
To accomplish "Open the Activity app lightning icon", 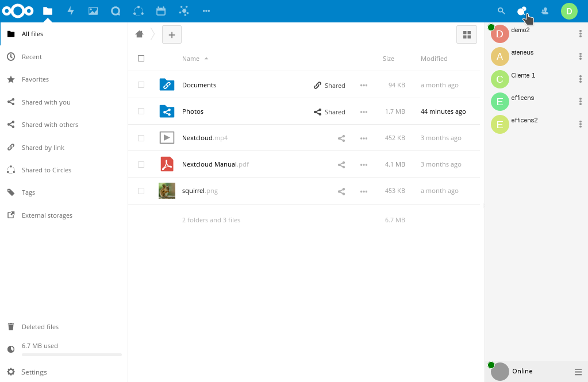I will (x=71, y=11).
